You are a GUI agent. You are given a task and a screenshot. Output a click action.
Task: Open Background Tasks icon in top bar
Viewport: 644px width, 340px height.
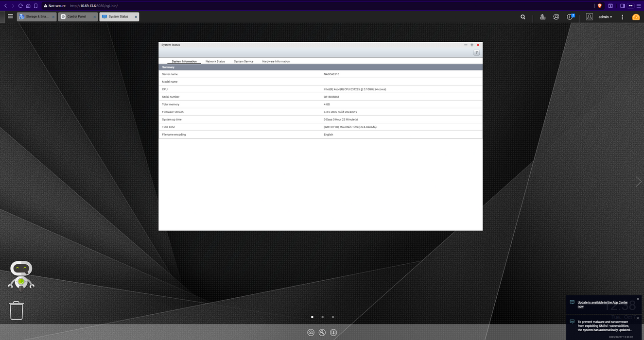click(542, 17)
